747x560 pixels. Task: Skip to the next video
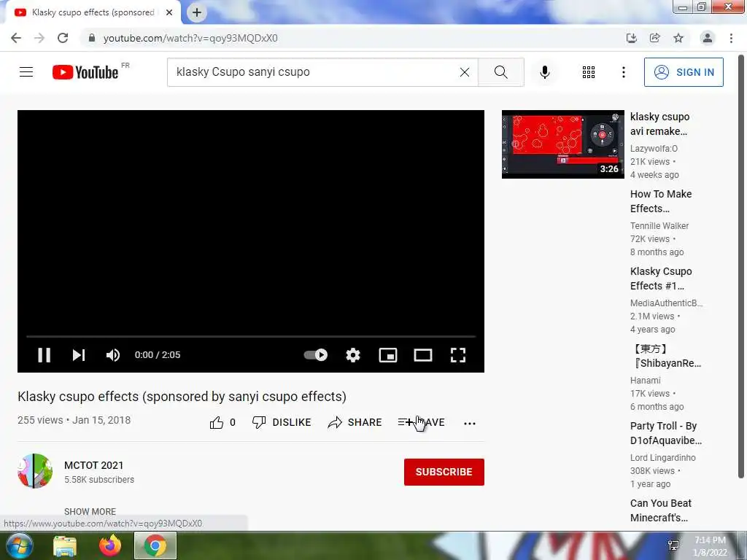coord(79,355)
